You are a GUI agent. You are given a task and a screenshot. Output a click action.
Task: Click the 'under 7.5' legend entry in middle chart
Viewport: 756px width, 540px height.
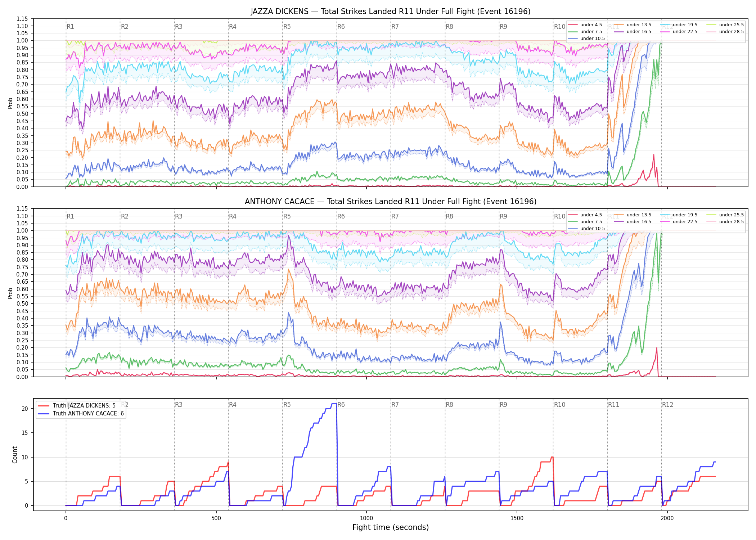click(x=585, y=222)
